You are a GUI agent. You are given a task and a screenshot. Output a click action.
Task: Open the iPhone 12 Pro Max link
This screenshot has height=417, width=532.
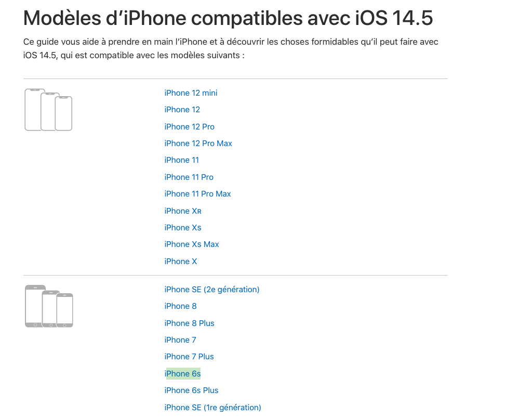coord(198,144)
